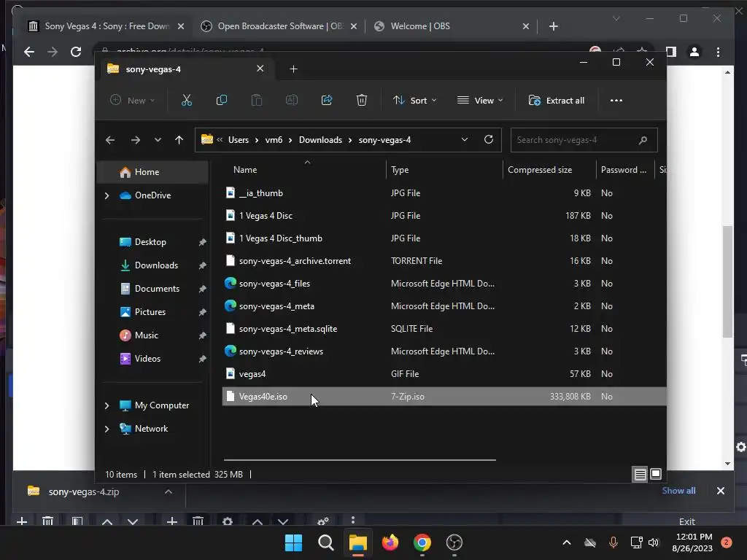Select vm6 in the address breadcrumb

pyautogui.click(x=274, y=140)
